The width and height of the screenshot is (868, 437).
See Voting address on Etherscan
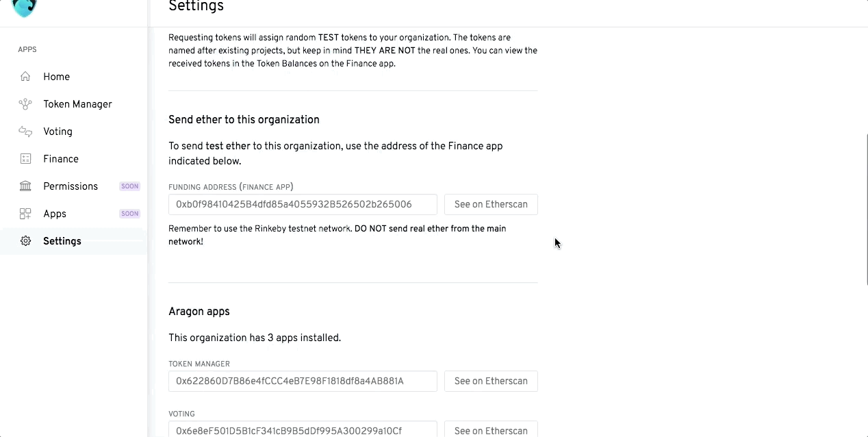[491, 430]
